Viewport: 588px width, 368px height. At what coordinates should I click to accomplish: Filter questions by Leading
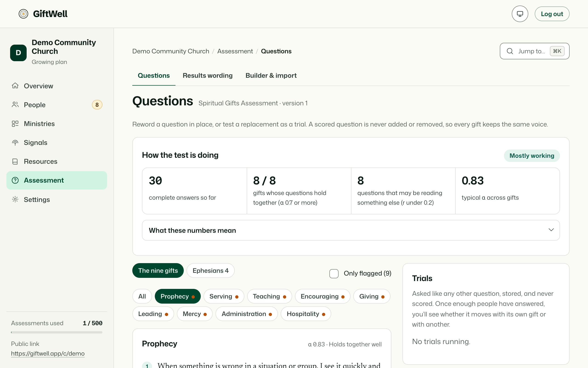pos(153,314)
